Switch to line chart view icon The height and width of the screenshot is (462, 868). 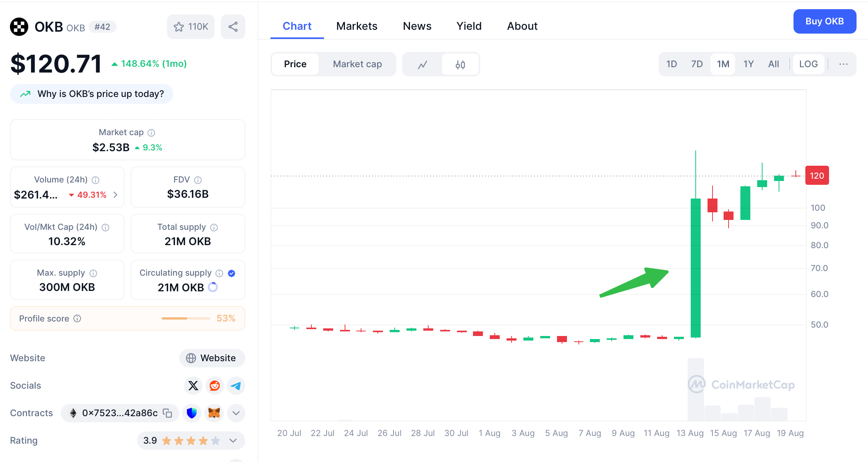[423, 65]
